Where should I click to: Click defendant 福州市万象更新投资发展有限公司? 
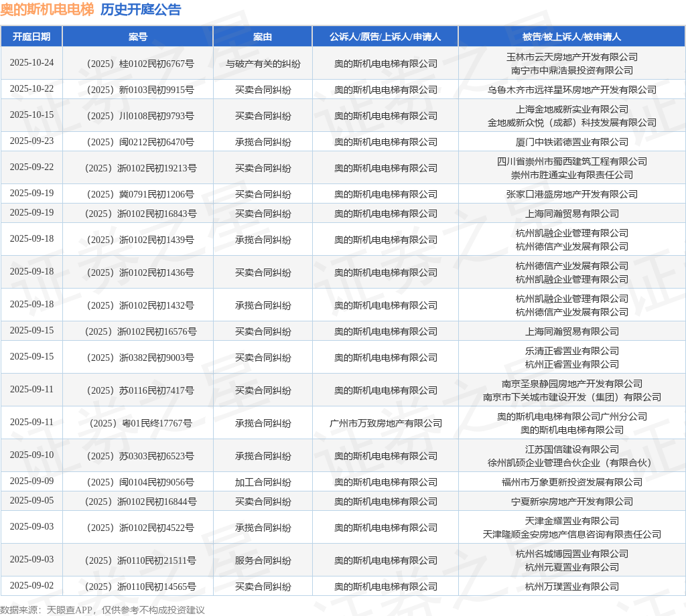(572, 483)
